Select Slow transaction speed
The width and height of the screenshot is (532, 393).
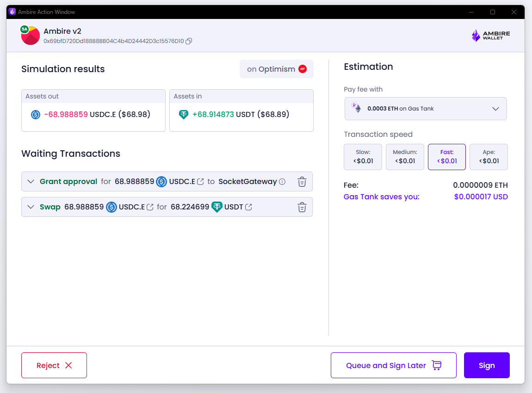point(363,157)
